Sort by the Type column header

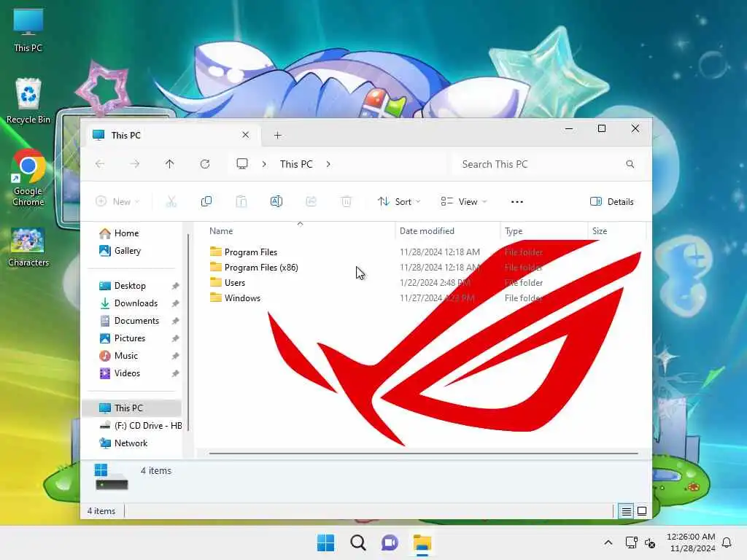click(544, 231)
